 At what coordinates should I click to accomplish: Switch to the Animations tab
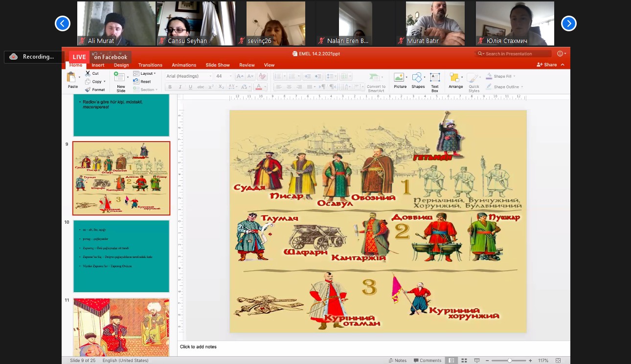pyautogui.click(x=184, y=65)
